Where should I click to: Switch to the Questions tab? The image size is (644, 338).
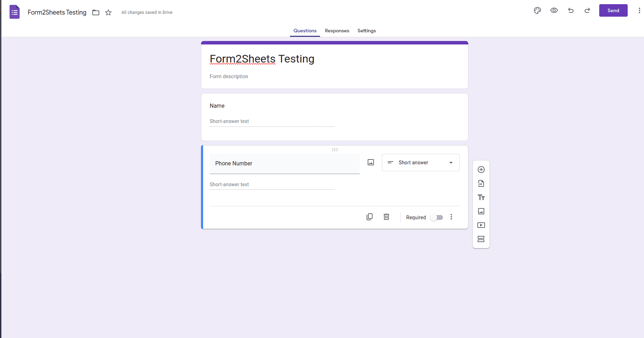tap(305, 31)
